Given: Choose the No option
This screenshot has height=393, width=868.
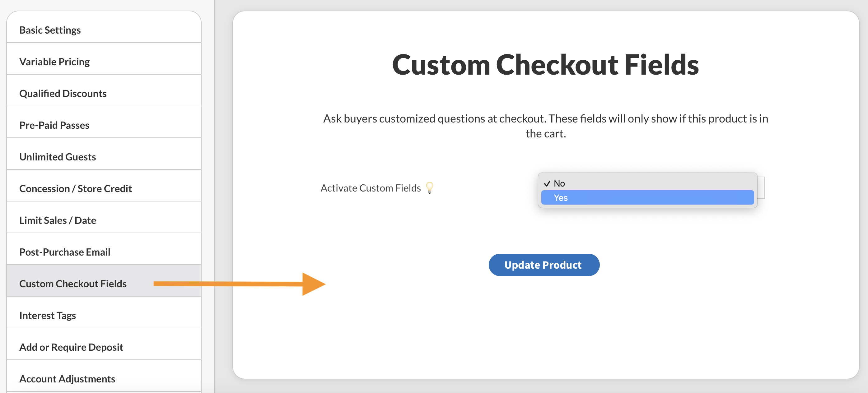Looking at the screenshot, I should [647, 183].
